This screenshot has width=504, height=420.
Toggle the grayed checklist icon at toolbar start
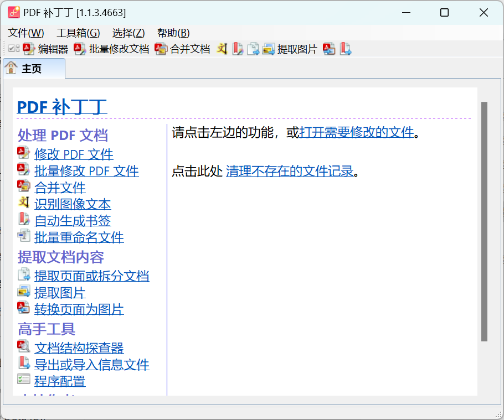(13, 49)
